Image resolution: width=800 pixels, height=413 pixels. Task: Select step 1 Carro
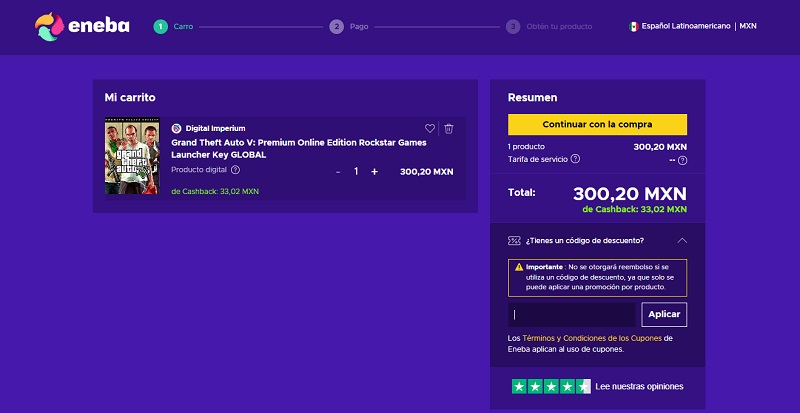(x=173, y=27)
